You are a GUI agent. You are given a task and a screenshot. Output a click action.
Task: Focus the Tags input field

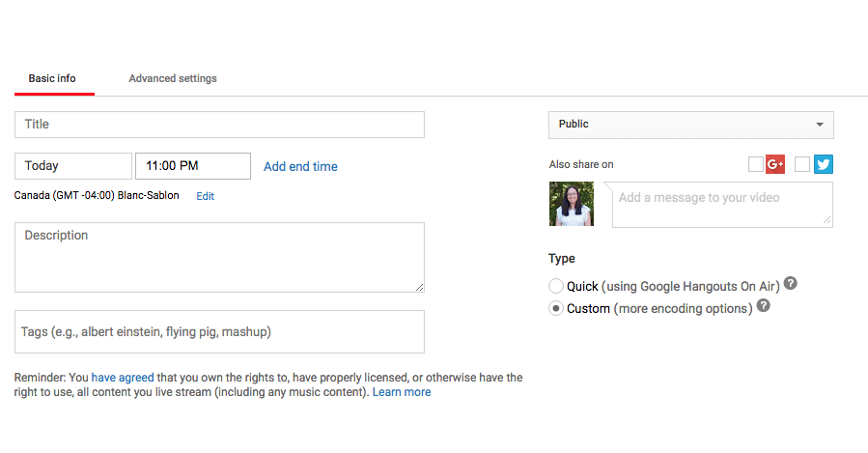click(219, 331)
